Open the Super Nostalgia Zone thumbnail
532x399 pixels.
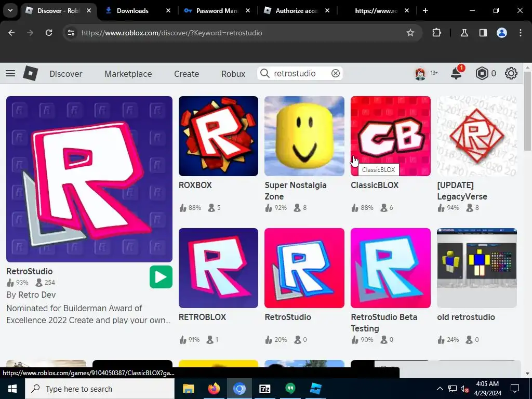pyautogui.click(x=304, y=136)
